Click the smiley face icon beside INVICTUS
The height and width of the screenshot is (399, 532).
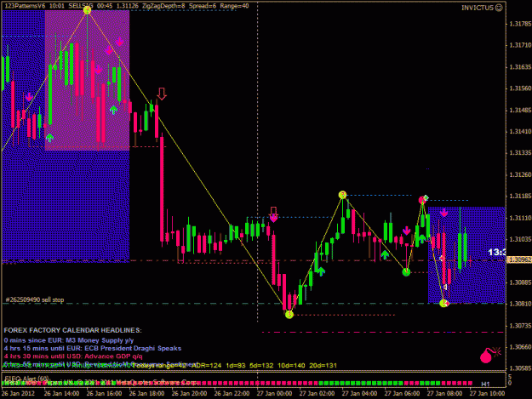point(499,8)
